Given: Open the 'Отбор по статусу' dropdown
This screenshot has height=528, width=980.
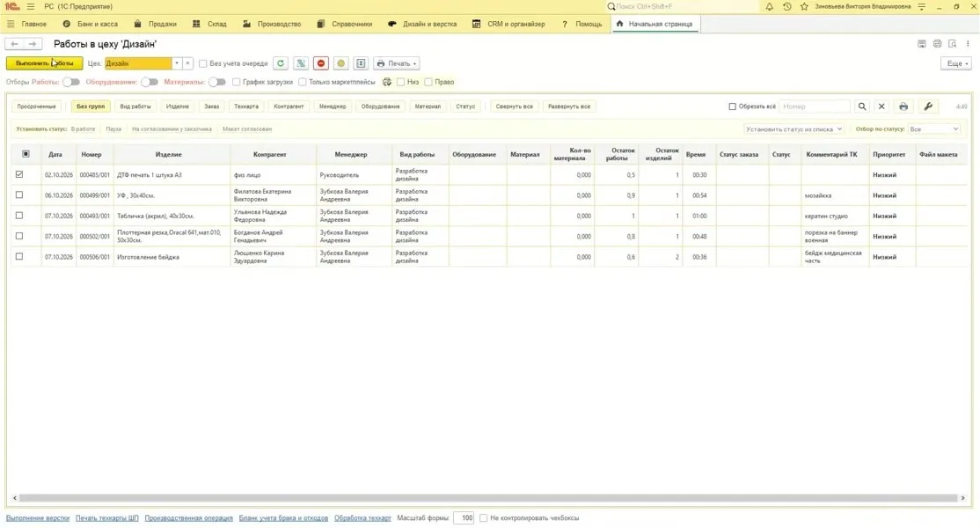Looking at the screenshot, I should point(934,128).
